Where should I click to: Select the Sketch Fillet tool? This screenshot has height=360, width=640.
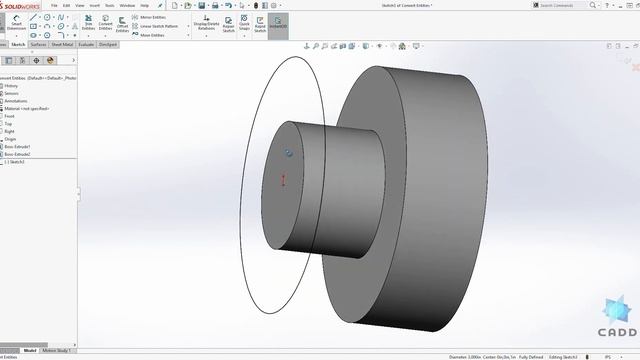point(61,35)
